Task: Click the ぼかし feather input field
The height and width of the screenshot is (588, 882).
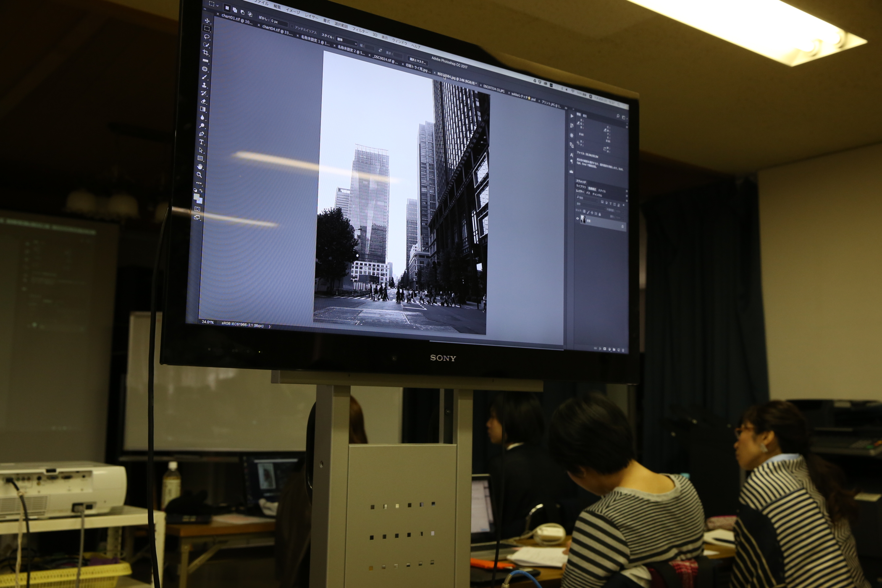Action: pyautogui.click(x=279, y=22)
